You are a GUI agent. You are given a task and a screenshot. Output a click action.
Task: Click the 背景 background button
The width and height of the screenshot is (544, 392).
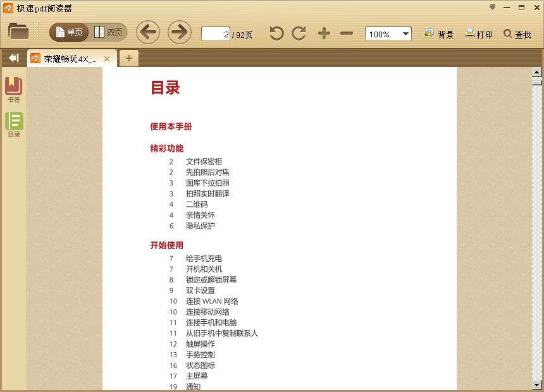pos(439,34)
